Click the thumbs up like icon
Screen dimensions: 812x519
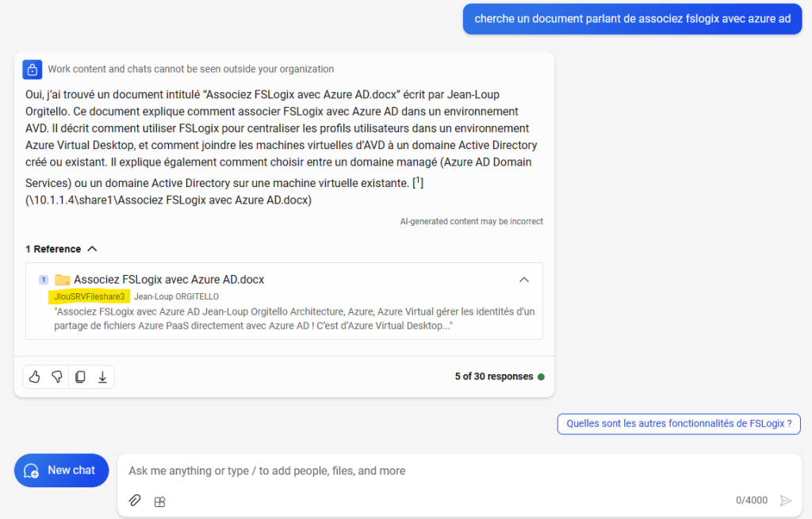(35, 376)
